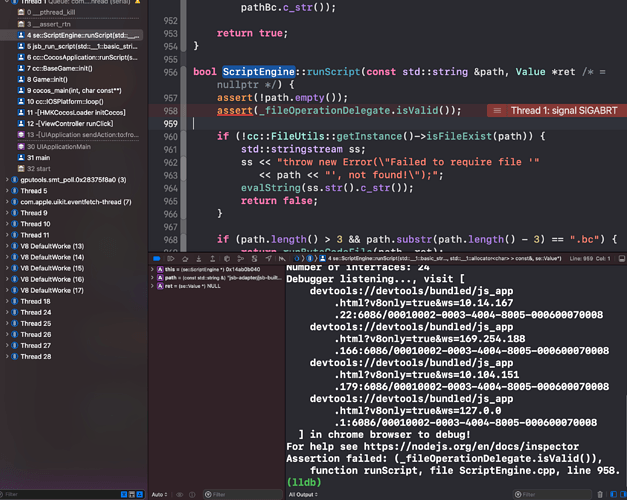Image resolution: width=627 pixels, height=500 pixels.
Task: Click the step into icon
Action: click(x=199, y=259)
